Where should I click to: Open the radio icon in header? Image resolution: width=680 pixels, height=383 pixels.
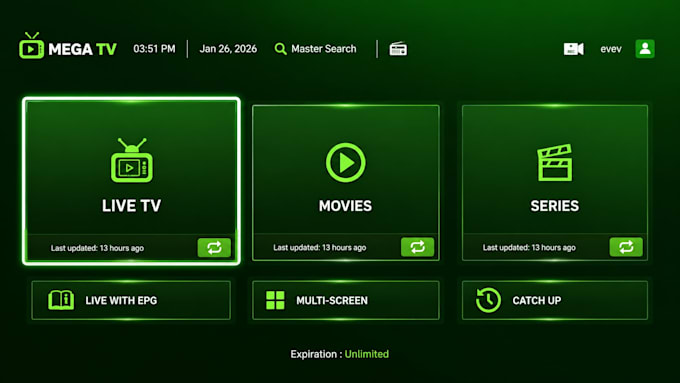(398, 49)
